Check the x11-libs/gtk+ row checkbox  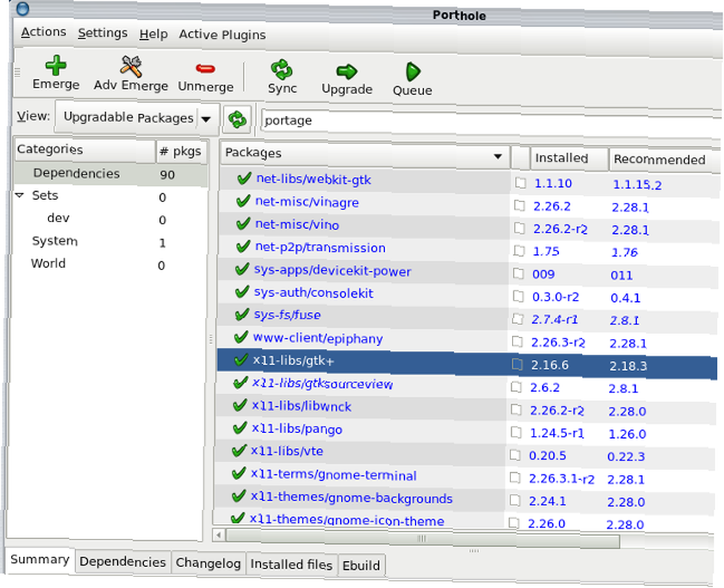pyautogui.click(x=517, y=364)
